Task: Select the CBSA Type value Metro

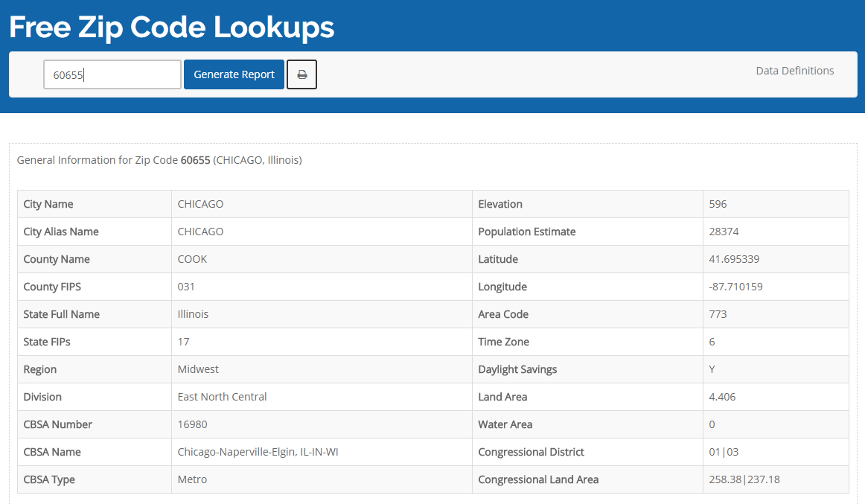Action: [x=193, y=479]
